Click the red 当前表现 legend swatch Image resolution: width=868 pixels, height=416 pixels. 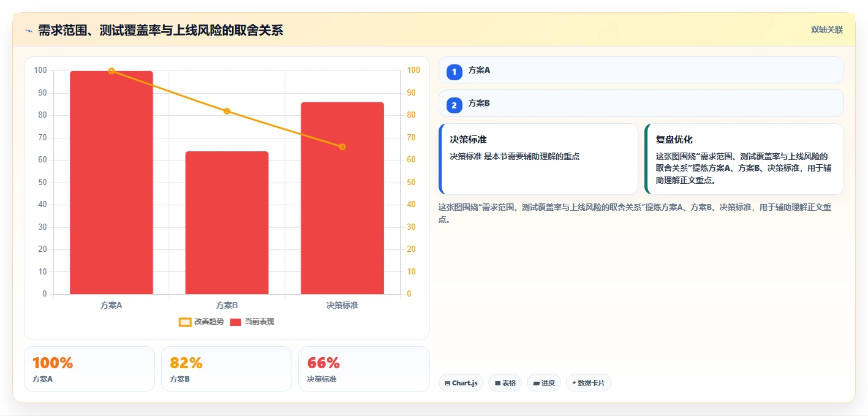coord(236,322)
